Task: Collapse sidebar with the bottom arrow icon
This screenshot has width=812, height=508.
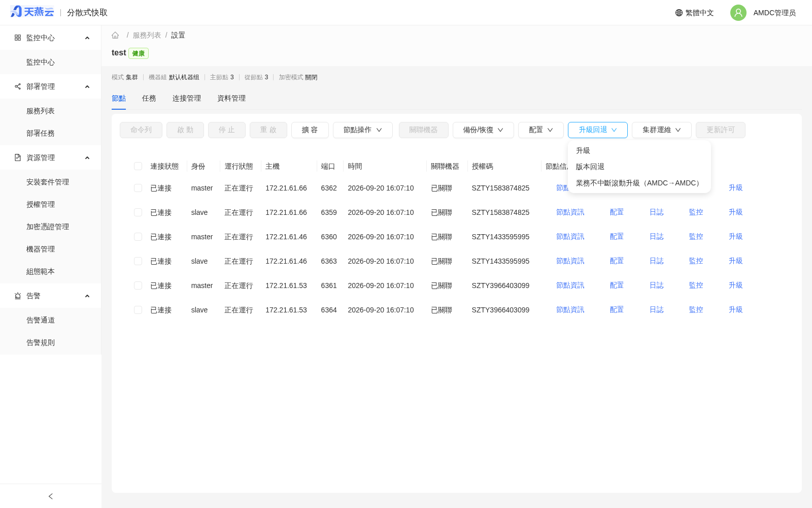Action: 51,496
